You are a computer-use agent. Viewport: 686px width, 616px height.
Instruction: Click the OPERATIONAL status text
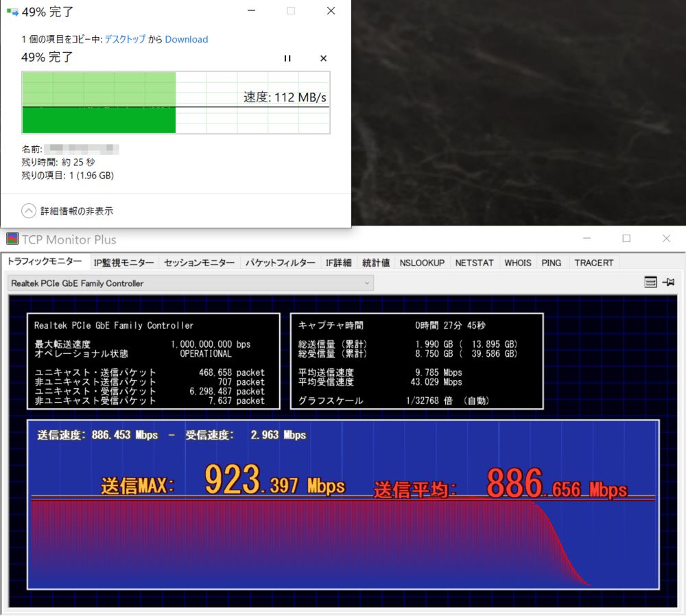click(x=206, y=353)
